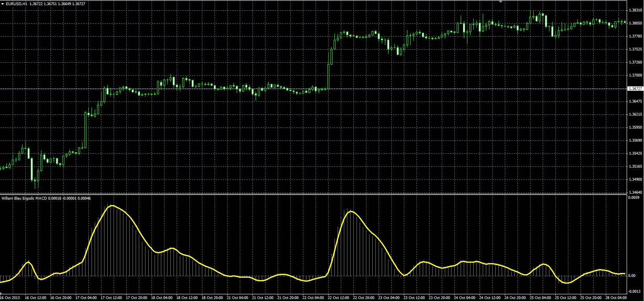
Task: Click the 18 Oct 20:00 time label
Action: click(212, 298)
